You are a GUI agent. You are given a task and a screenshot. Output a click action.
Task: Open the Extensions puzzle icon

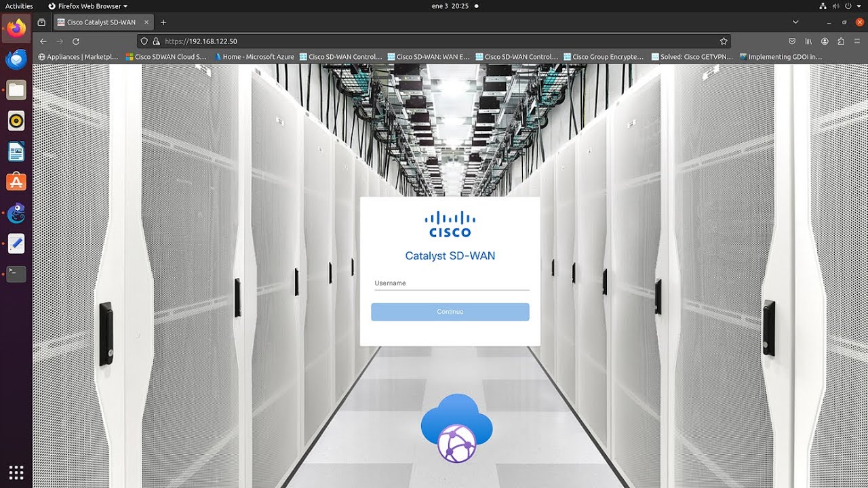(x=841, y=41)
